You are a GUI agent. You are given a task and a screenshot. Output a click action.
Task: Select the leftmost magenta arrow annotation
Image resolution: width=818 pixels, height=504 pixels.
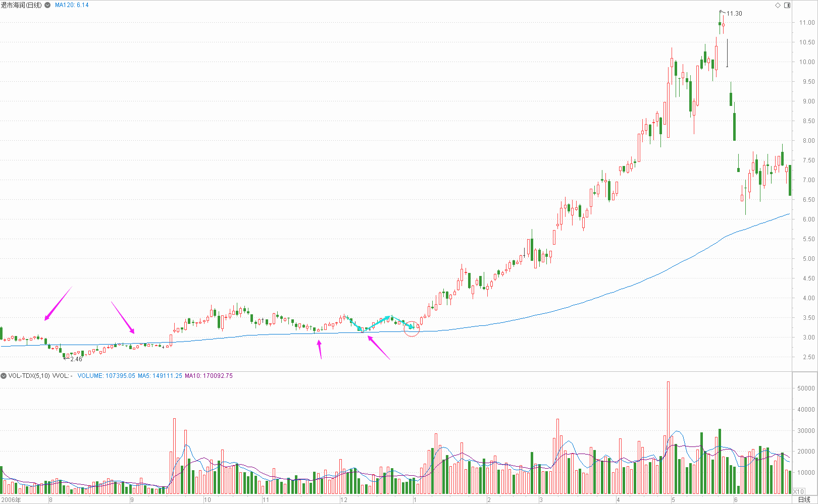58,304
